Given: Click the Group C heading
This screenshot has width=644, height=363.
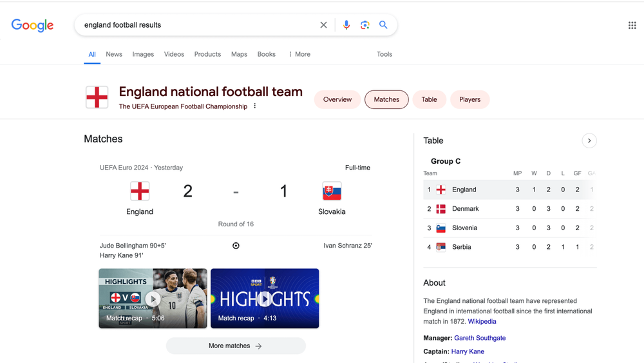Looking at the screenshot, I should [446, 161].
